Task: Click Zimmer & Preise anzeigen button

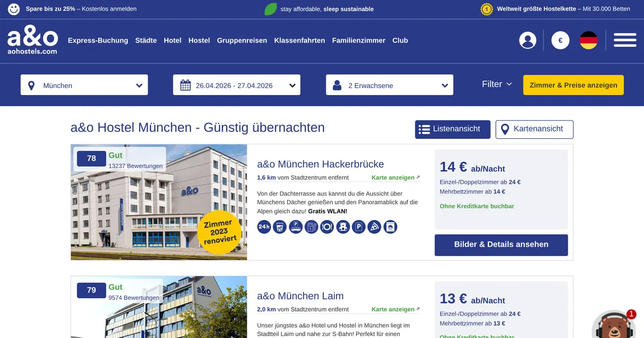Action: click(573, 85)
